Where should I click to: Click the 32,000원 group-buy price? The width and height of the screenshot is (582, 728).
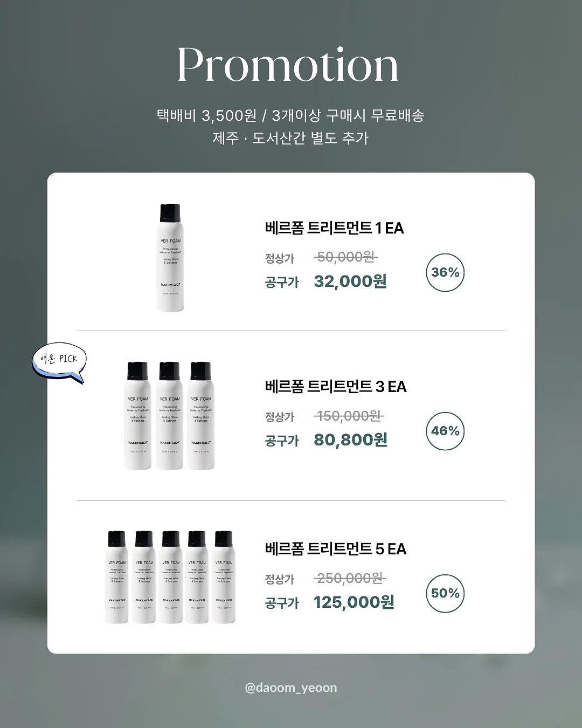pyautogui.click(x=350, y=281)
